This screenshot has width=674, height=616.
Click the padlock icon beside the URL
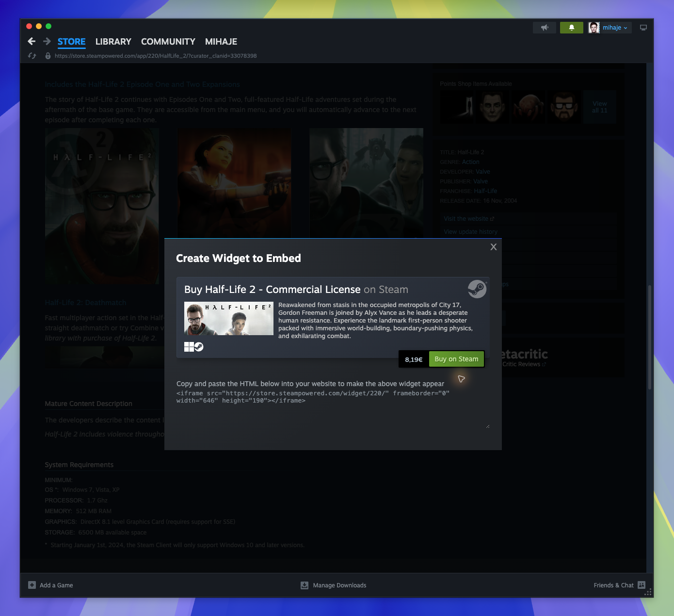[48, 56]
